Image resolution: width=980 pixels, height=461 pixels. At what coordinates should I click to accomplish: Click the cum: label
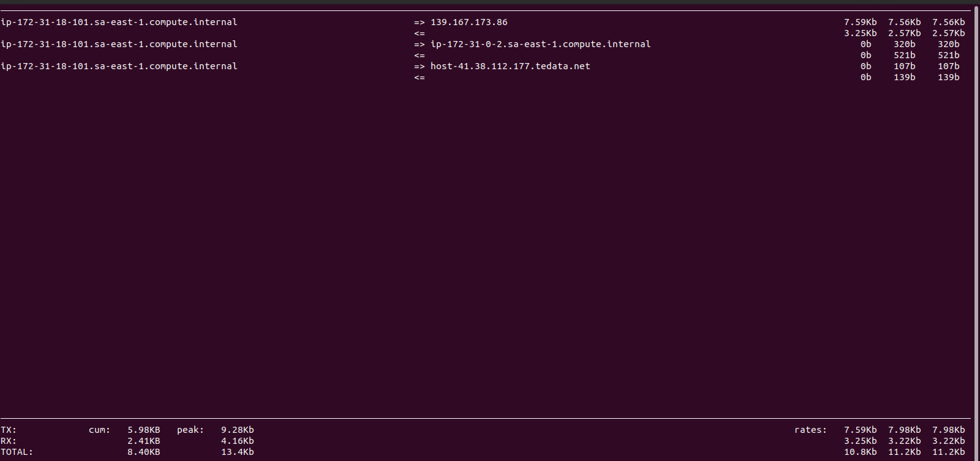pos(99,430)
